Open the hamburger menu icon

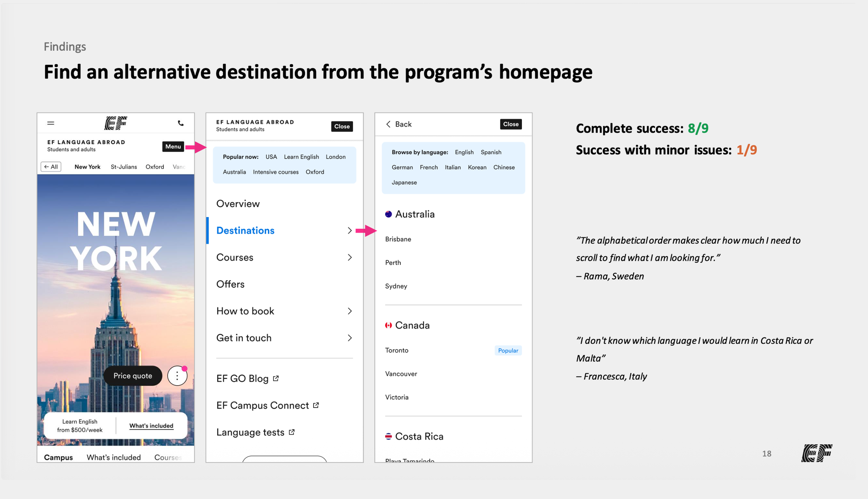tap(51, 123)
